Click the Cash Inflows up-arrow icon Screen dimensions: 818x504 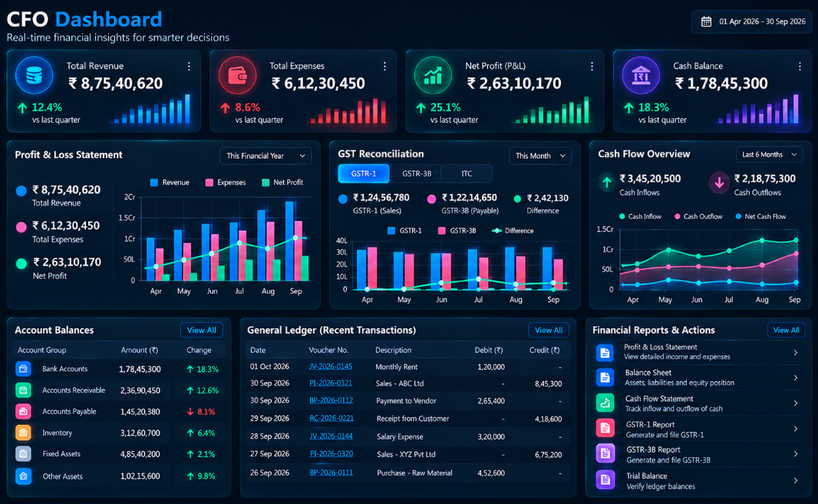coord(607,183)
